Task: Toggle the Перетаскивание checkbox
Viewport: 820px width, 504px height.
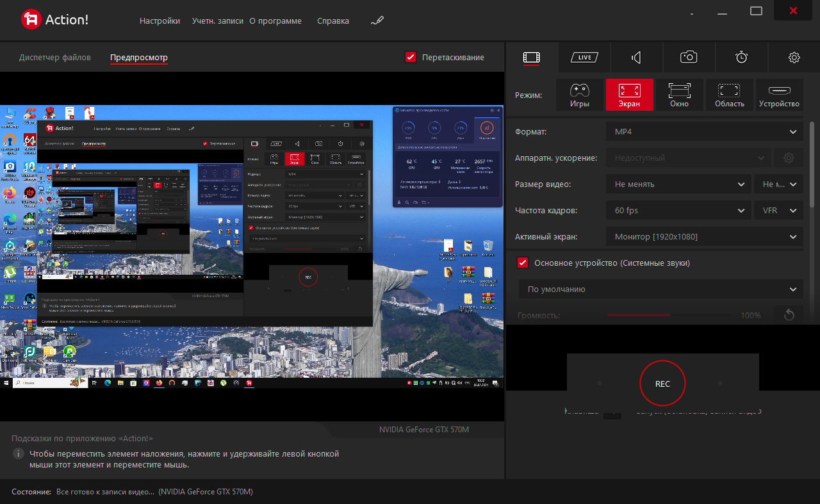Action: [x=411, y=57]
